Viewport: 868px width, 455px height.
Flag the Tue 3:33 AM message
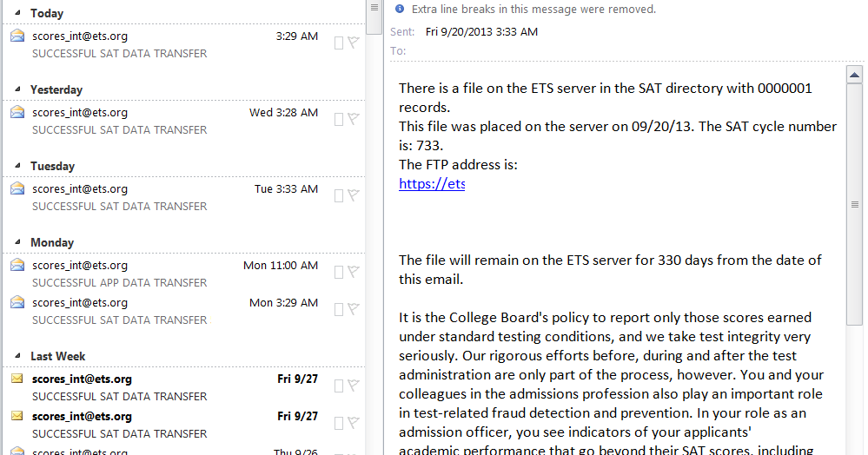point(354,195)
